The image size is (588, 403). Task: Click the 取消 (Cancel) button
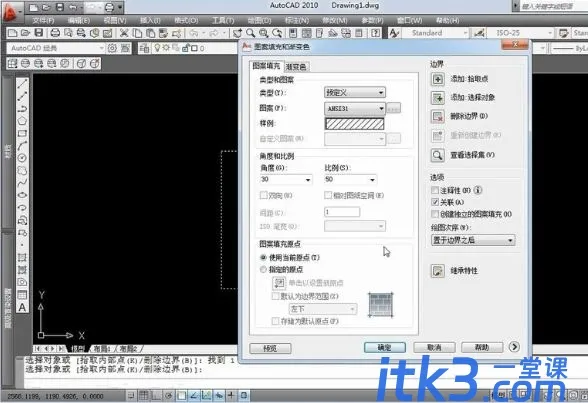[x=434, y=348]
